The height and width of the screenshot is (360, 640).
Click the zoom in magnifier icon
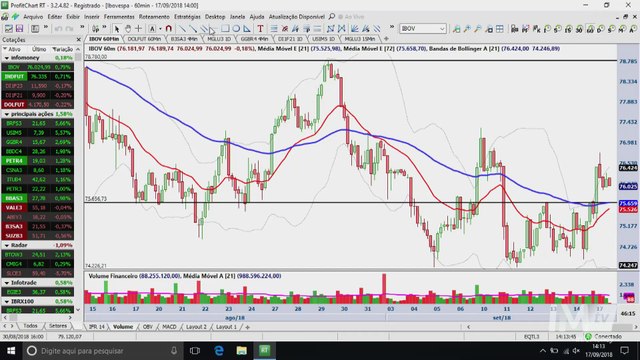[467, 29]
